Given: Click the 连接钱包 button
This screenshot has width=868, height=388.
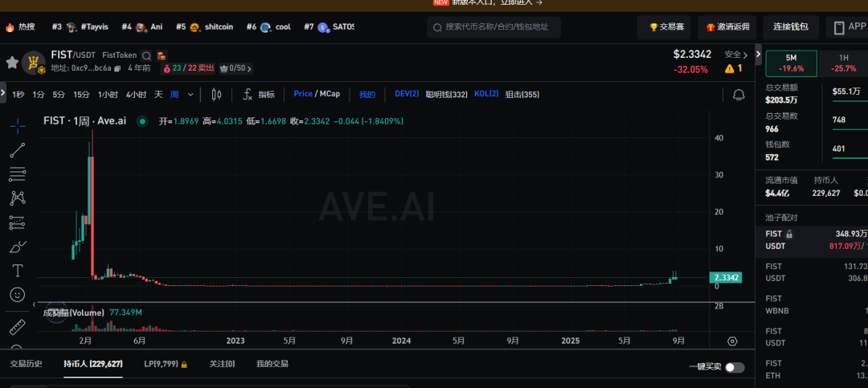Looking at the screenshot, I should [x=790, y=27].
